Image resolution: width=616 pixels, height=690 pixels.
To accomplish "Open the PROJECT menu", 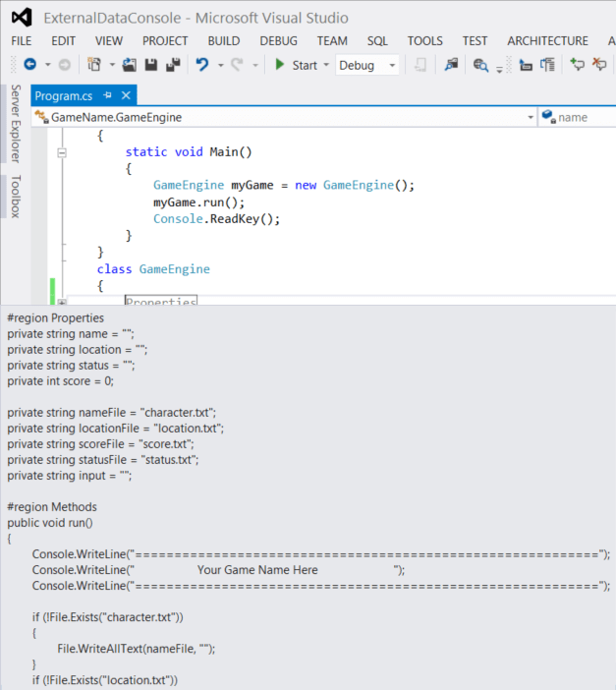I will [x=165, y=41].
